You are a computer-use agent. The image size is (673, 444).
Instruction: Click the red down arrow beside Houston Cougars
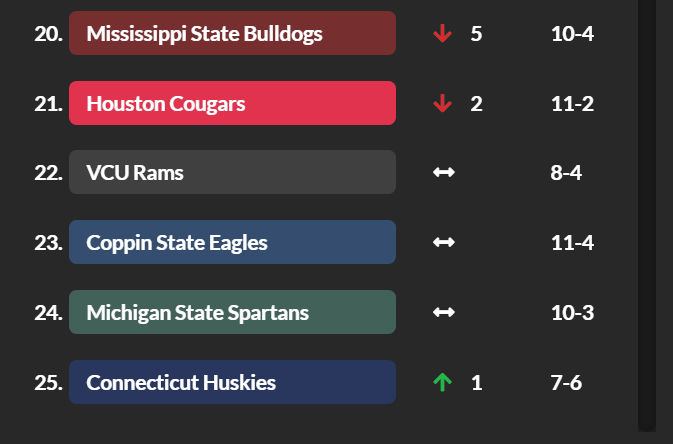pos(443,104)
